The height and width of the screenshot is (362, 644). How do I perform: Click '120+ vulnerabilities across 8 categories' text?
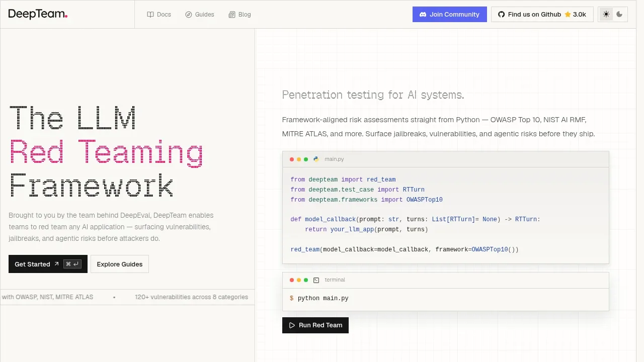coord(191,297)
